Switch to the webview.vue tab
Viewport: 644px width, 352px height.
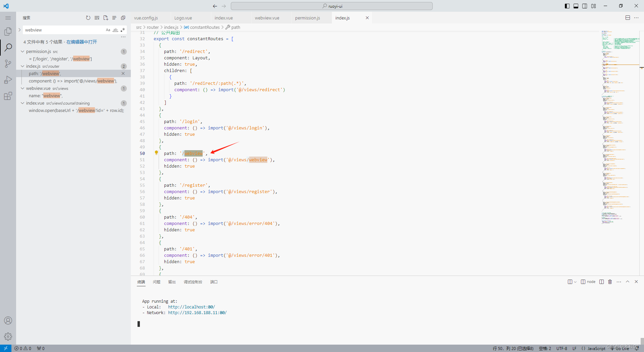coord(267,18)
